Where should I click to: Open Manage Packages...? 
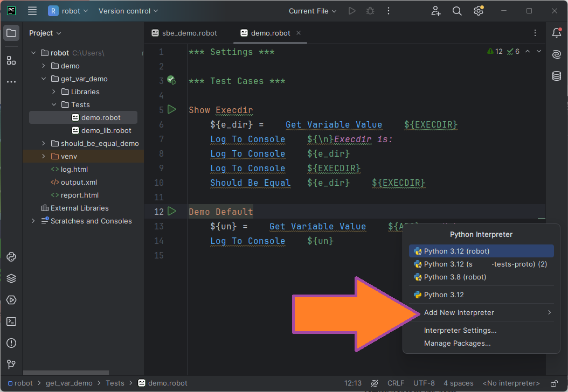(481, 344)
